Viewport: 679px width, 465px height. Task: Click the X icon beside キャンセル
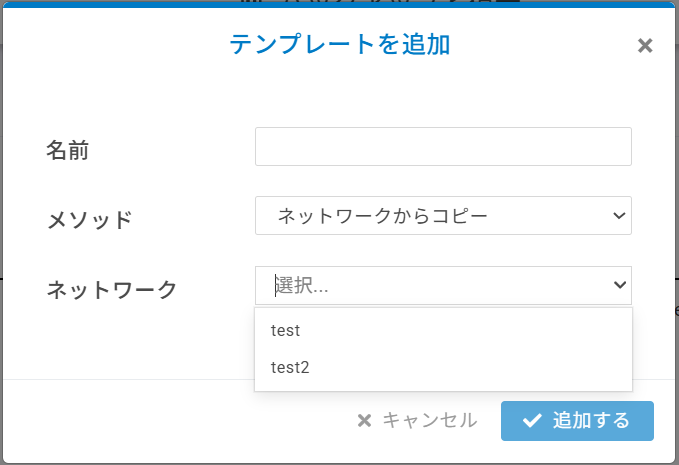pyautogui.click(x=364, y=421)
